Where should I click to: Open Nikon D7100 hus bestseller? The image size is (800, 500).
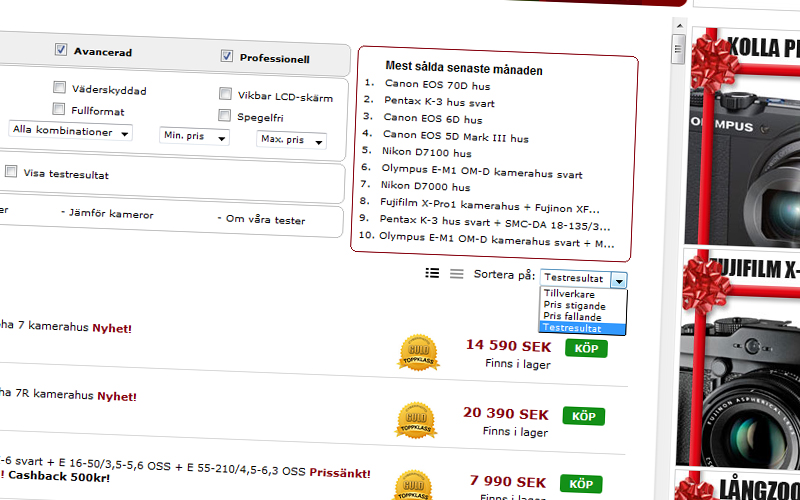point(427,152)
